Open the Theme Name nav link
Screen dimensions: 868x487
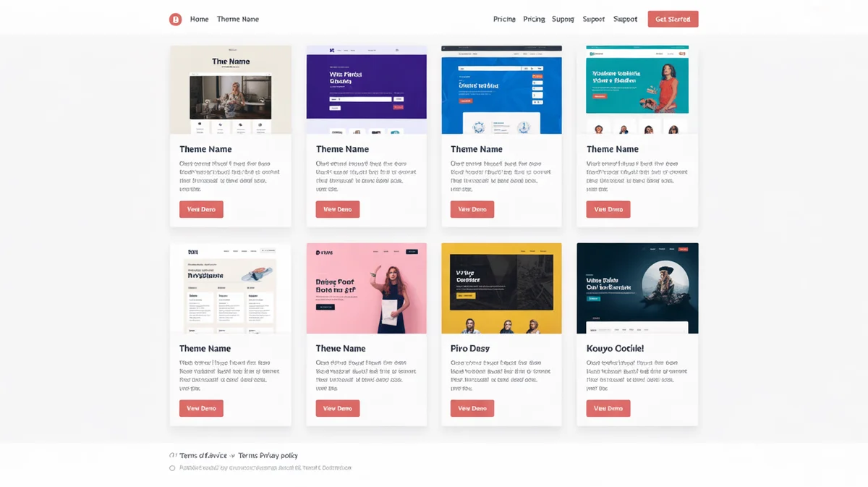238,20
